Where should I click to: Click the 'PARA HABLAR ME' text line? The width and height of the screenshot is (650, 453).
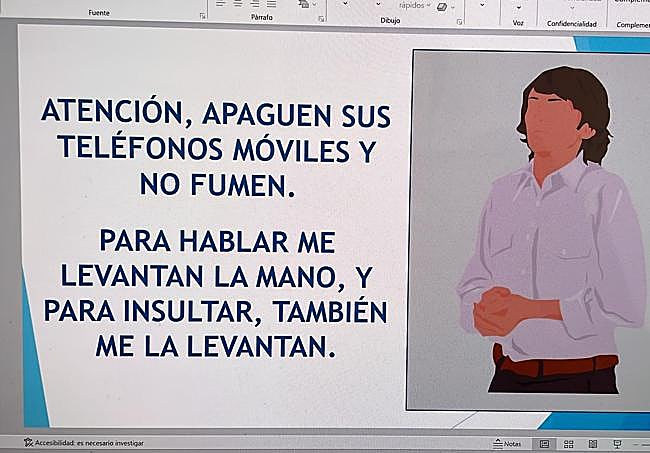click(218, 241)
